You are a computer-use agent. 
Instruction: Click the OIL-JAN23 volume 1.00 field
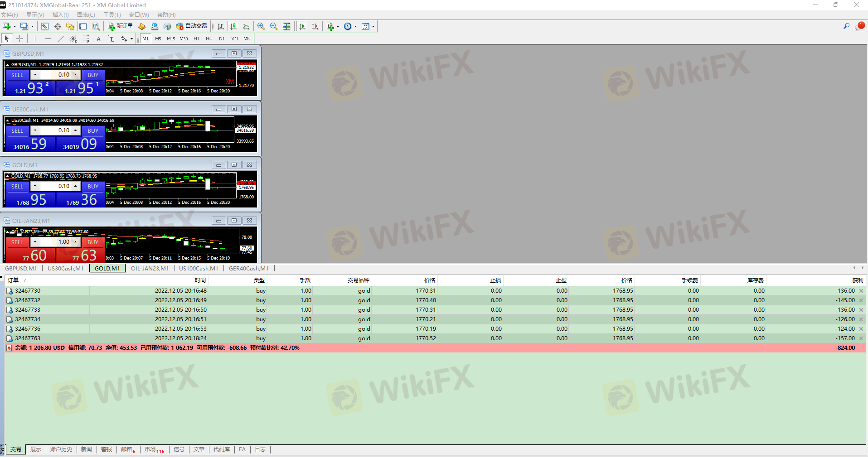tap(55, 242)
